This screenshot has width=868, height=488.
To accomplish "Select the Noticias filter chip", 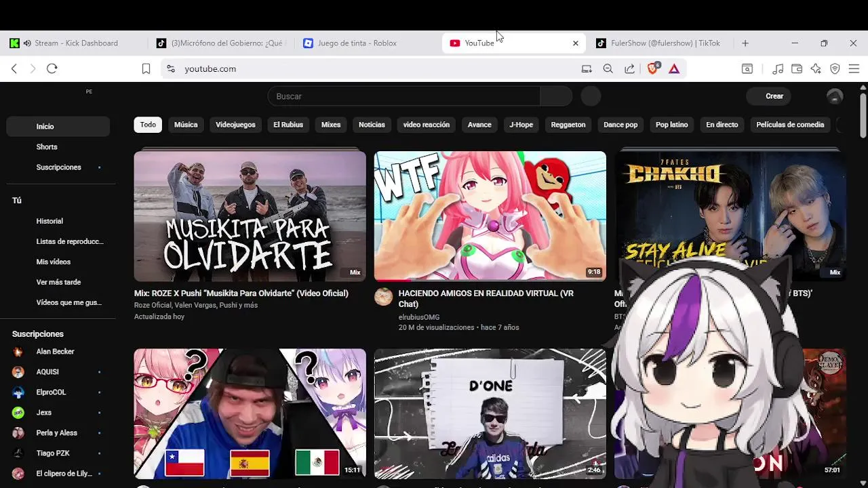I will point(372,125).
